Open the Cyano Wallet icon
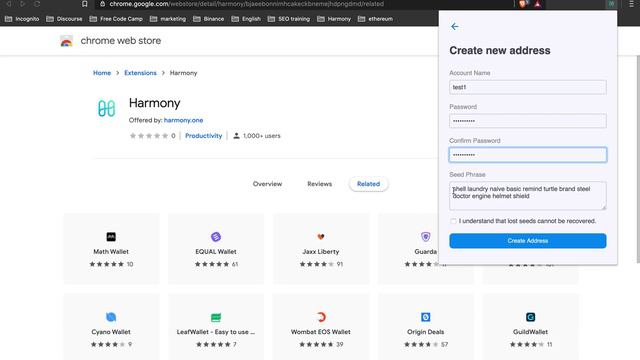The height and width of the screenshot is (360, 640). pos(111,317)
